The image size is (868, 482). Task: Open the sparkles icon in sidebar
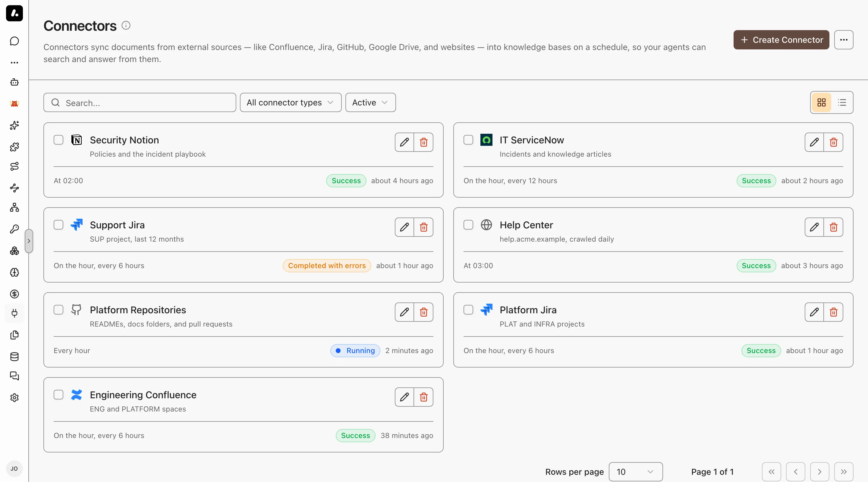[x=14, y=125]
